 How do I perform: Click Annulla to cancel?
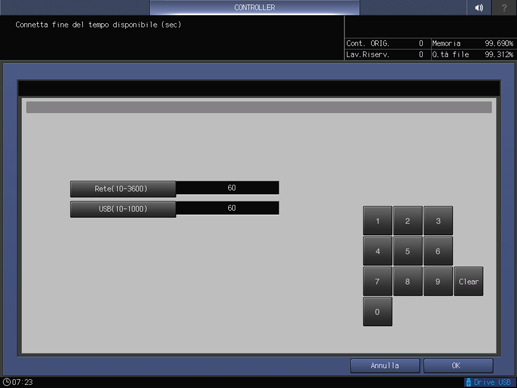click(x=385, y=366)
